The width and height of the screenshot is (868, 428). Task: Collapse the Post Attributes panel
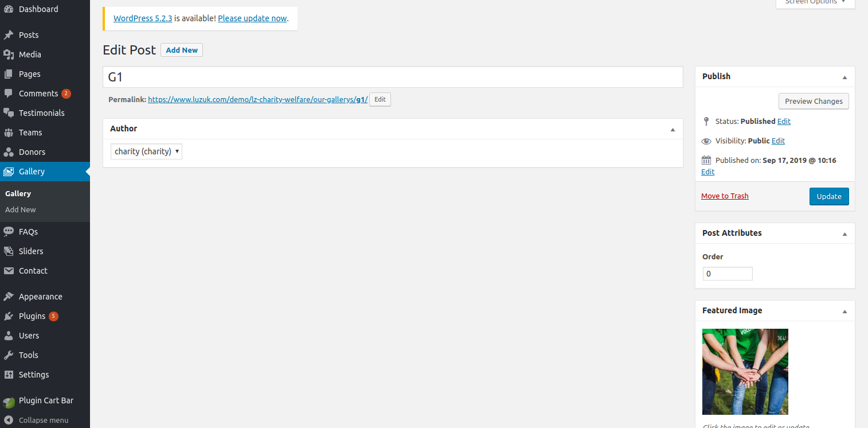pyautogui.click(x=844, y=234)
